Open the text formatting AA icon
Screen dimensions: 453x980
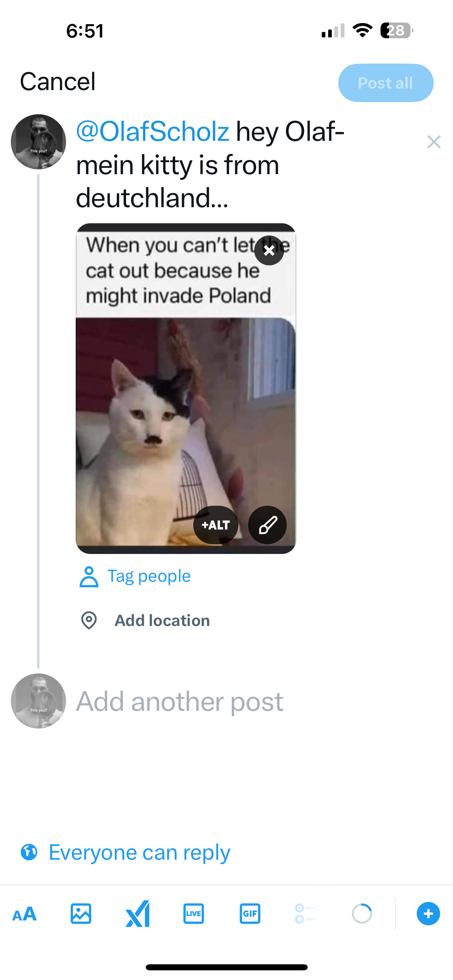point(25,914)
